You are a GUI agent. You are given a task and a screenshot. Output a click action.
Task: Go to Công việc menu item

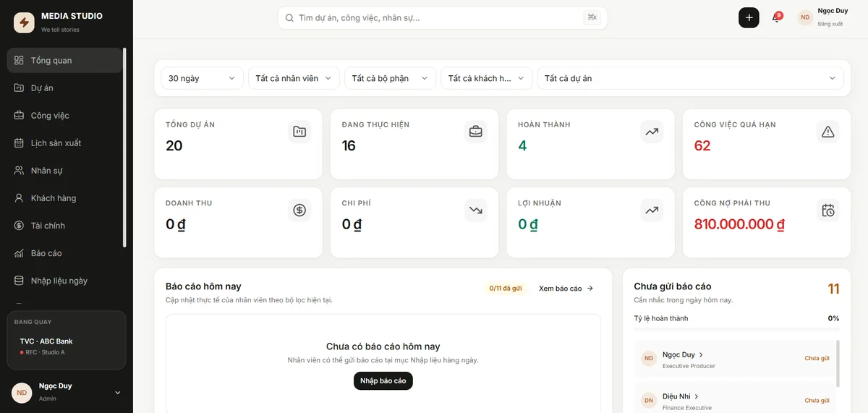pos(64,115)
